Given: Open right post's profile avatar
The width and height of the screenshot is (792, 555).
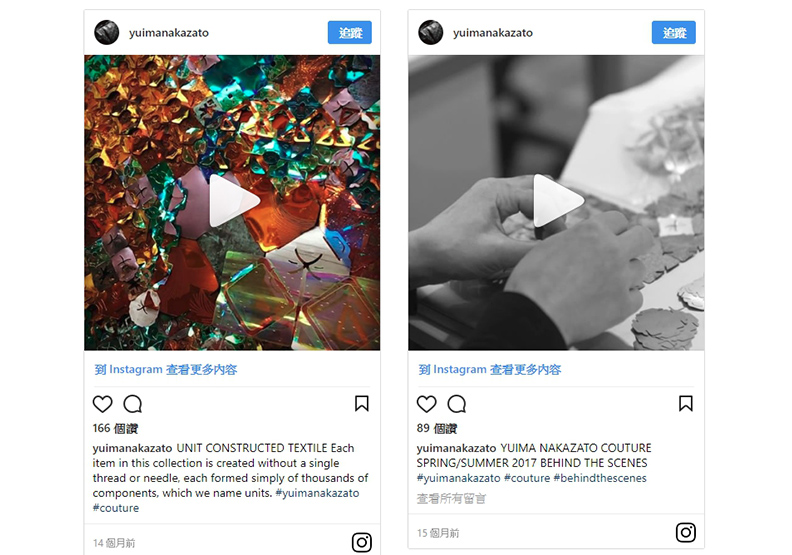Looking at the screenshot, I should coord(430,33).
